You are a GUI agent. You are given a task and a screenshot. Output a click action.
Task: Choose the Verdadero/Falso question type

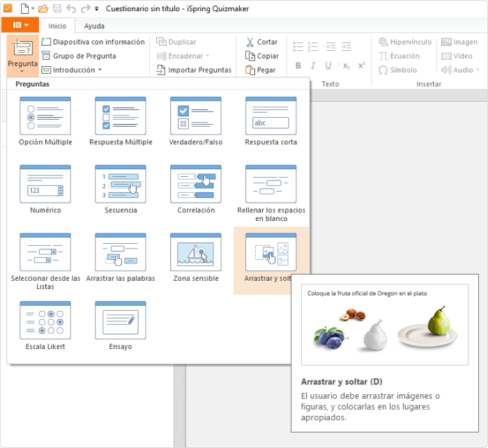[x=196, y=121]
